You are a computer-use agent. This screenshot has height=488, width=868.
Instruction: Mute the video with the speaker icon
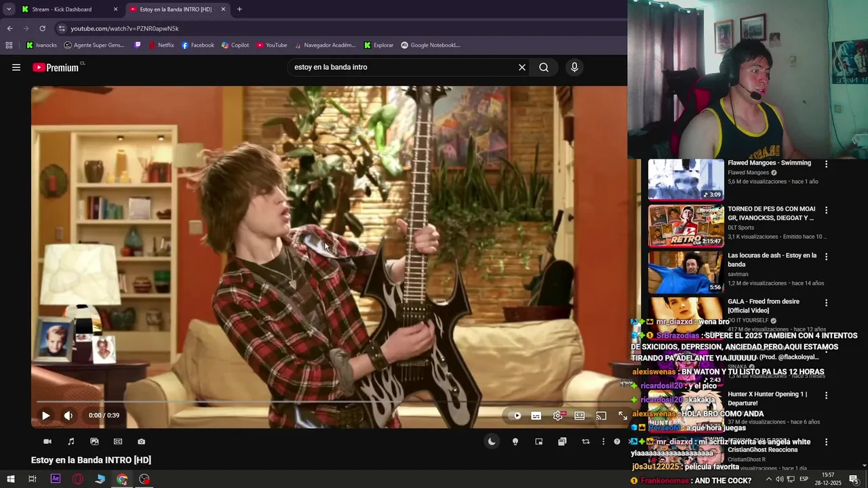(68, 415)
